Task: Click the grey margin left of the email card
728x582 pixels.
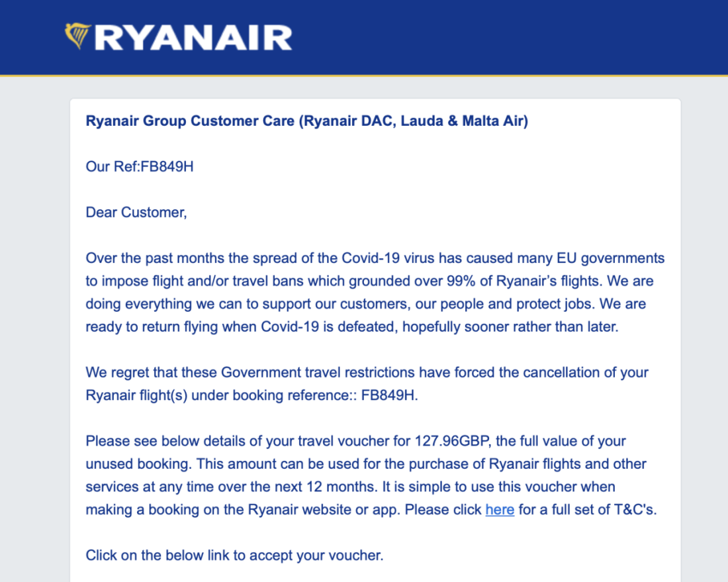Action: [x=34, y=331]
